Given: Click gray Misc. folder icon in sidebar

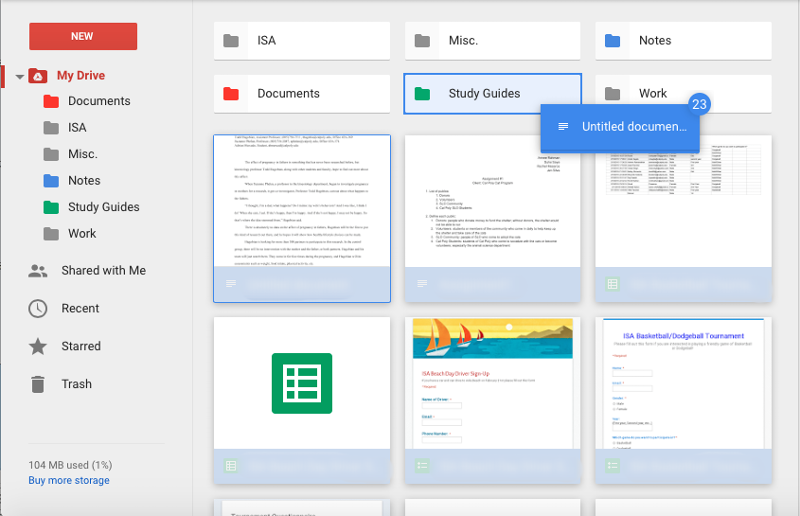Looking at the screenshot, I should 51,154.
